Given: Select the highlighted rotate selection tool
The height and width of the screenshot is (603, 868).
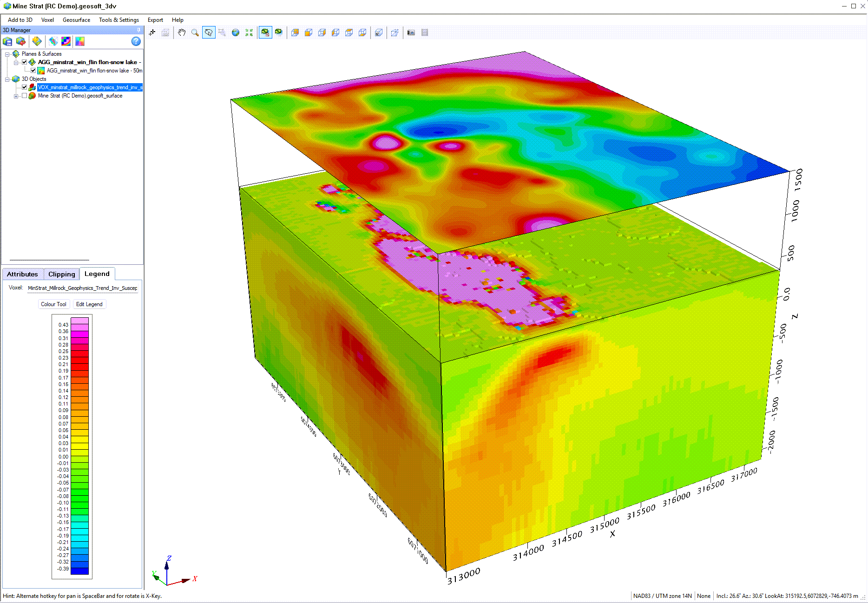Looking at the screenshot, I should tap(209, 33).
